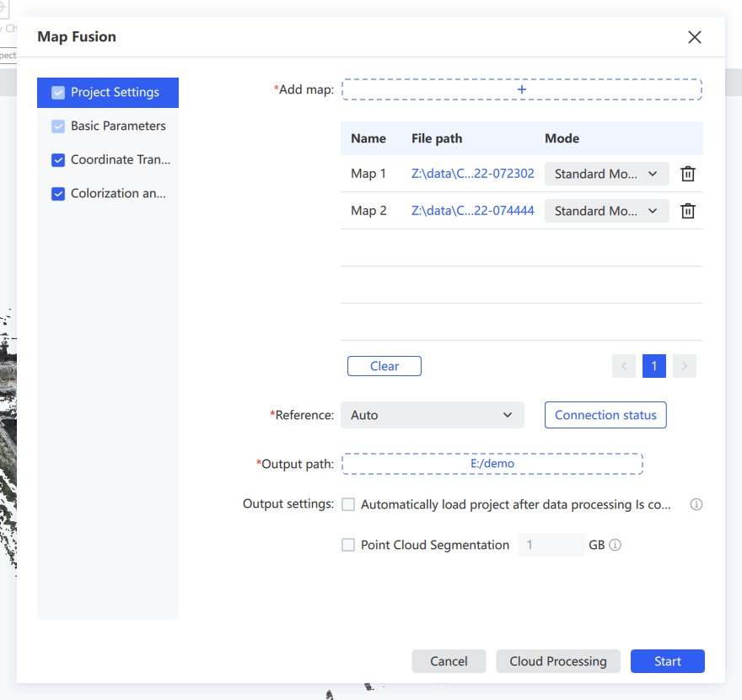
Task: Click the File path column header
Action: pos(437,138)
